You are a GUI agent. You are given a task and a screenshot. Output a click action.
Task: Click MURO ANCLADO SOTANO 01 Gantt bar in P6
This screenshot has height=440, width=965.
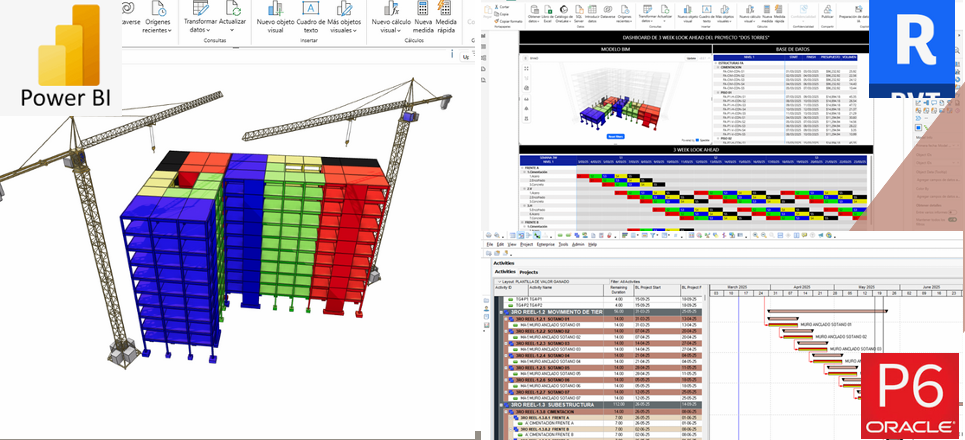tap(783, 325)
